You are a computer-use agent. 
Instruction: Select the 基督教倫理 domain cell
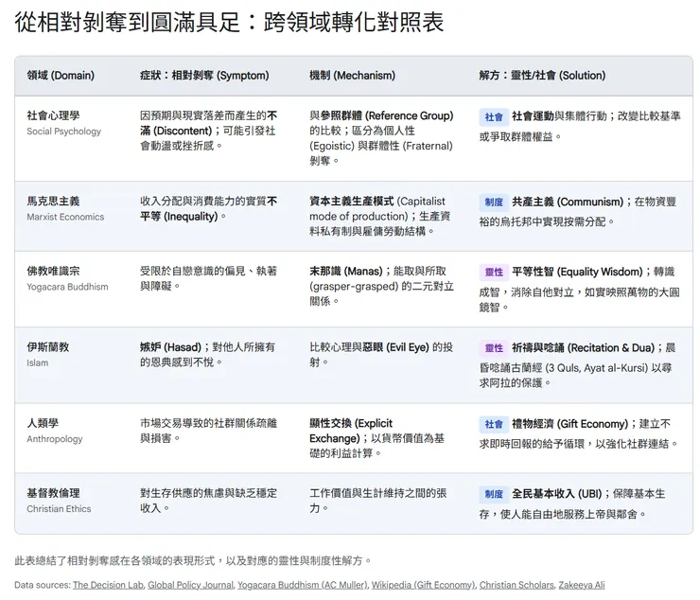pos(53,493)
